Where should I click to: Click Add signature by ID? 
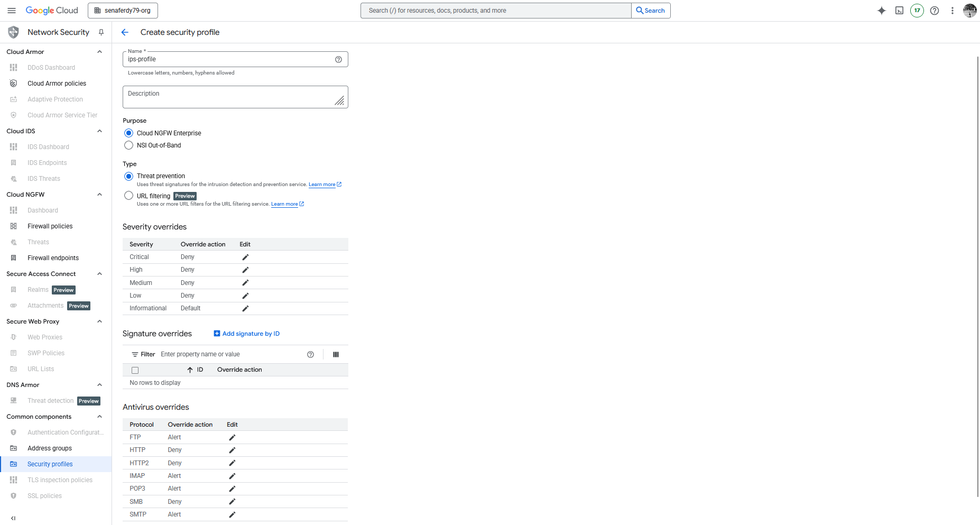tap(247, 334)
